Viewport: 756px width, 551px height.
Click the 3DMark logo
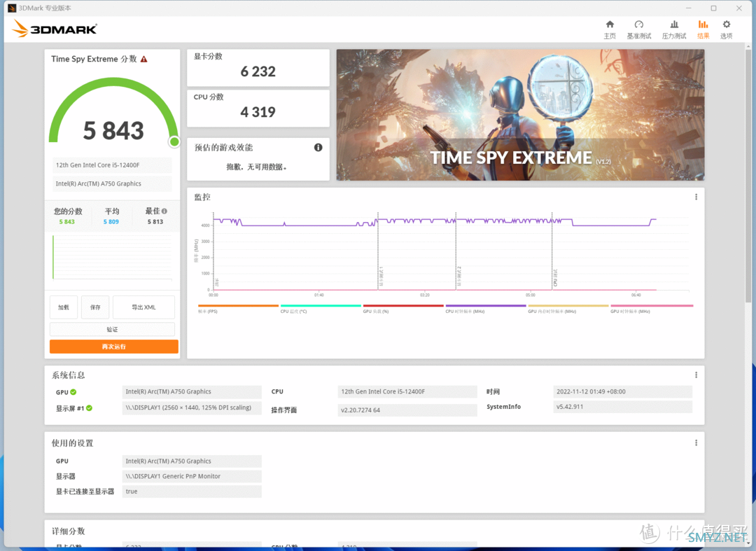pyautogui.click(x=55, y=29)
